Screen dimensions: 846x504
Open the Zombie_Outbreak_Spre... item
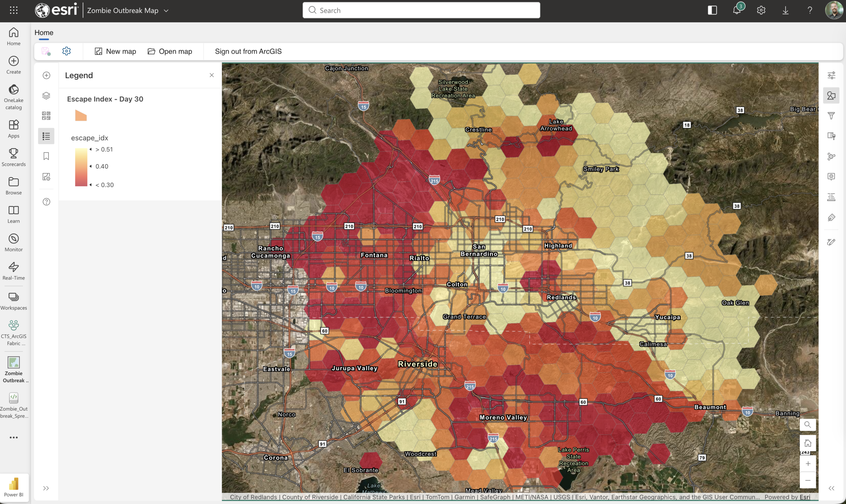coord(14,406)
